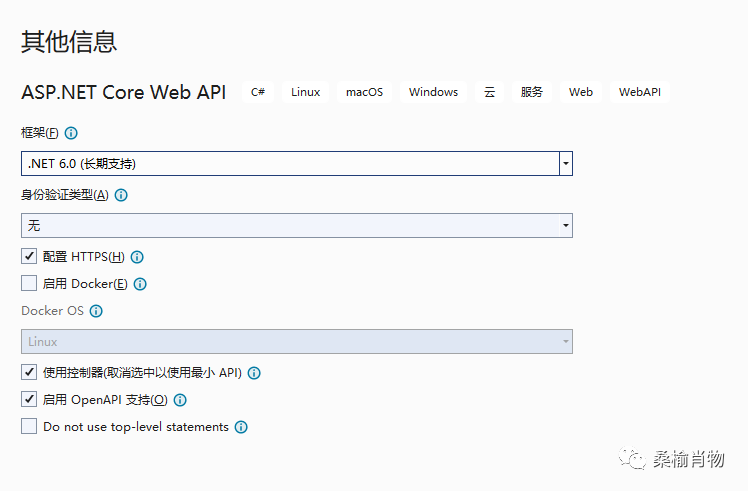Click the info icon next to Docker OS
748x491 pixels.
click(x=96, y=311)
